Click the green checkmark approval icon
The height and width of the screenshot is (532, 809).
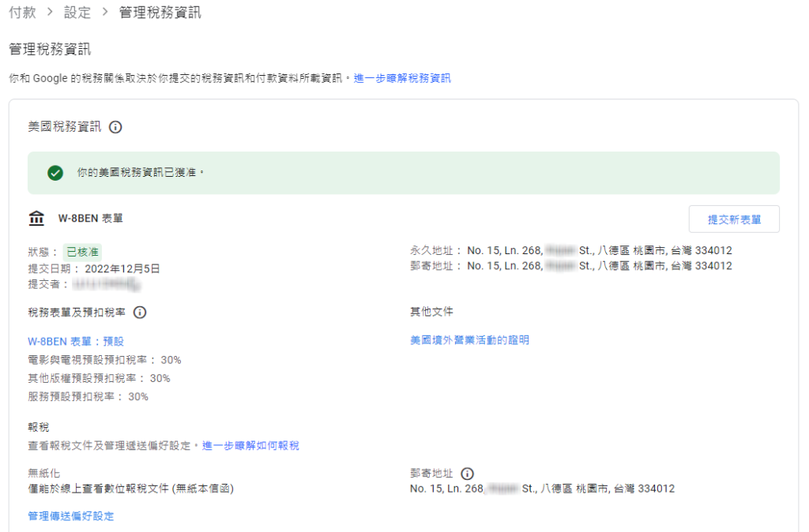click(x=55, y=173)
